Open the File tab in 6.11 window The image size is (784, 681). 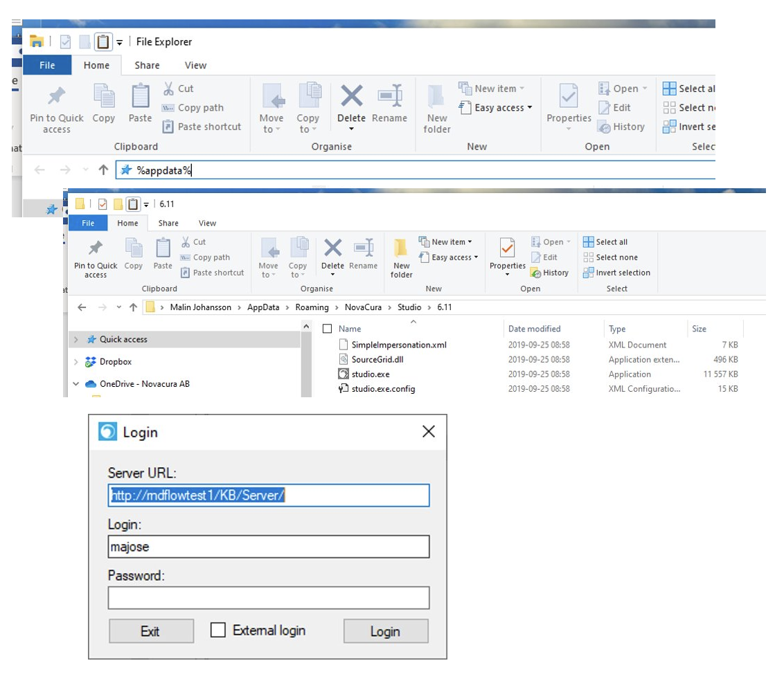coord(88,223)
